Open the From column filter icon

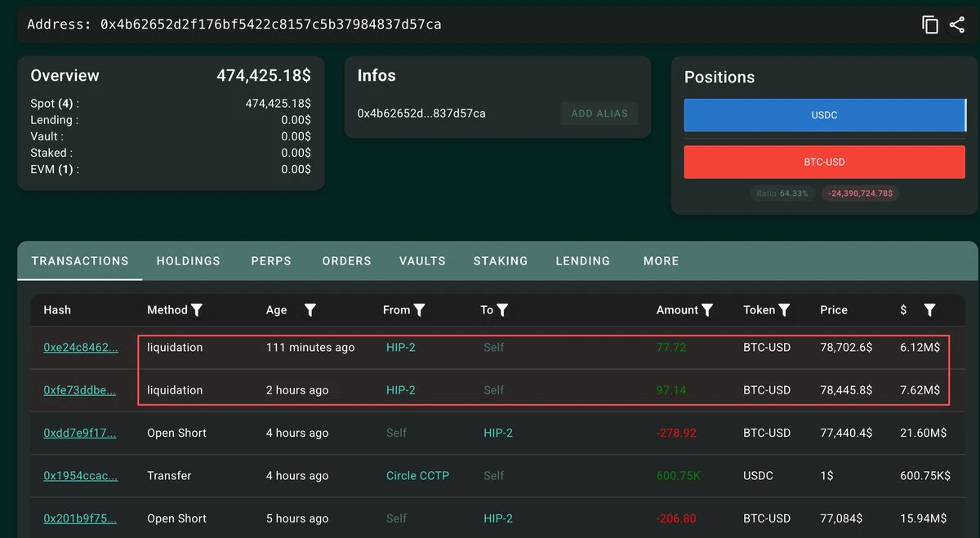[419, 310]
